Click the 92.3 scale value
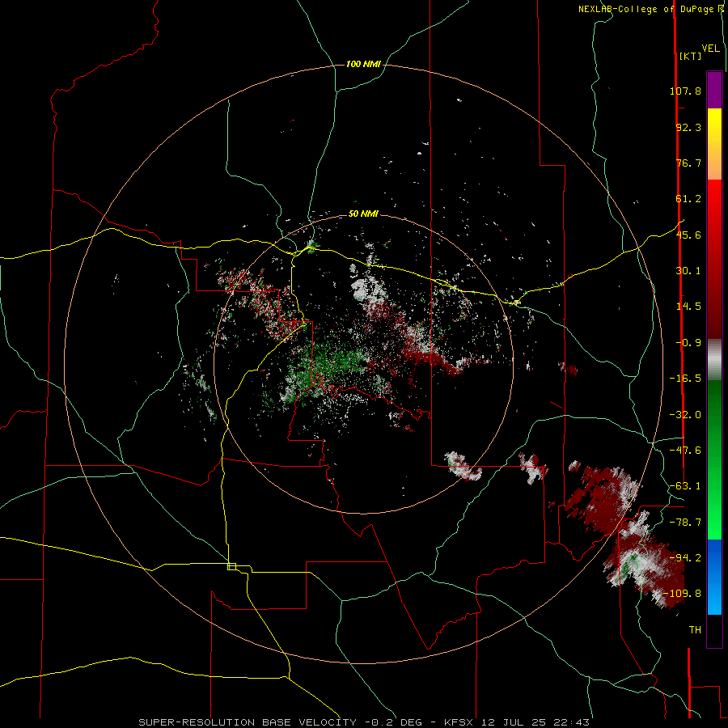The height and width of the screenshot is (728, 728). coord(688,127)
